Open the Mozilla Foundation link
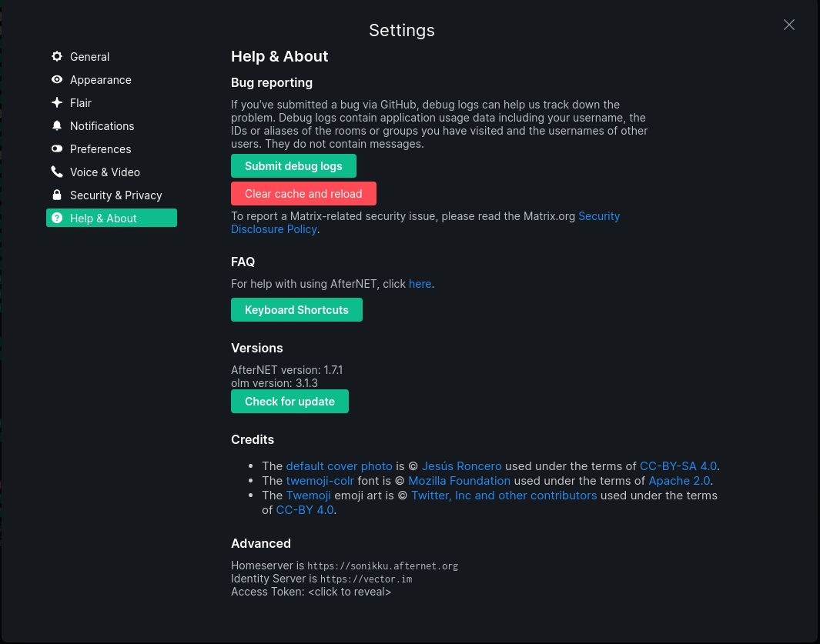This screenshot has width=820, height=644. pos(459,481)
